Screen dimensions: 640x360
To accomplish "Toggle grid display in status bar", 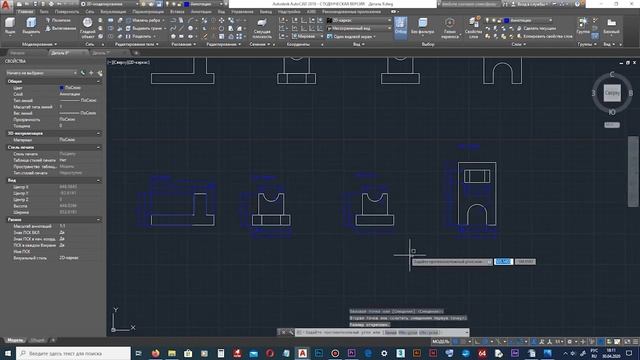I will 455,342.
